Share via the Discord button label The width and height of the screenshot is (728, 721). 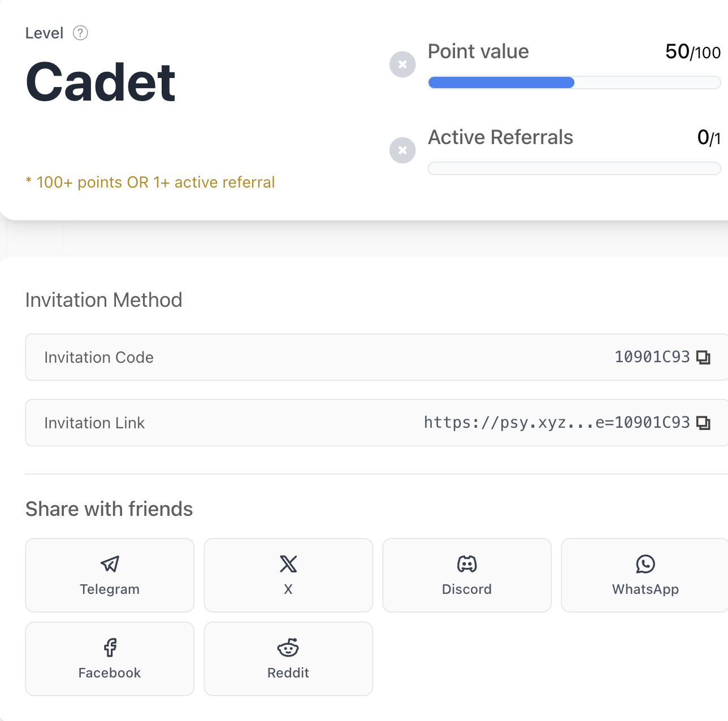(x=467, y=589)
